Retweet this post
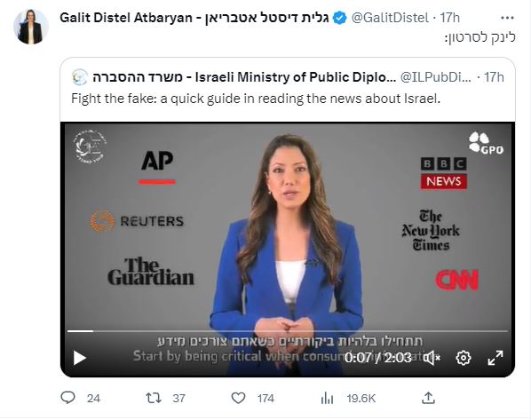 154,398
